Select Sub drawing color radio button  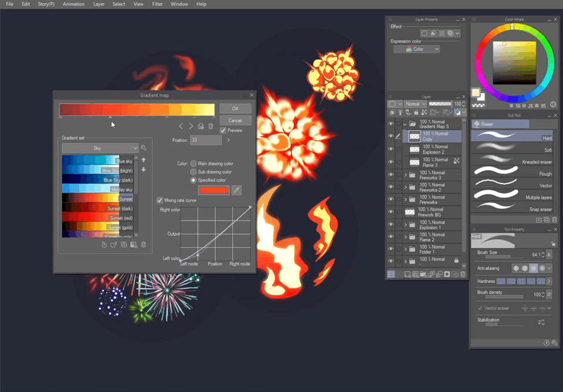[193, 172]
